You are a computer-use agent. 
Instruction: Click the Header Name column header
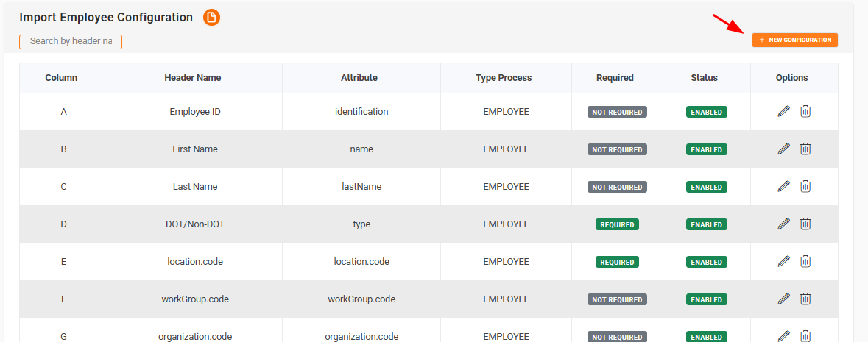[x=193, y=78]
